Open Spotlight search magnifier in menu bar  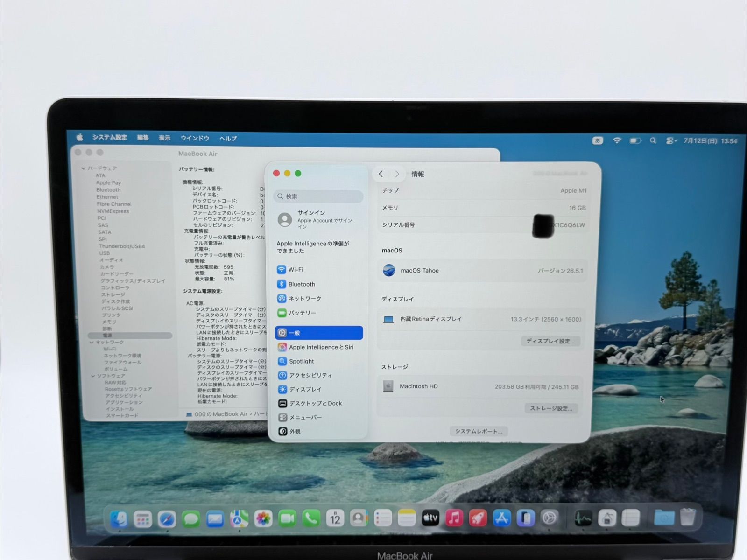pyautogui.click(x=653, y=140)
